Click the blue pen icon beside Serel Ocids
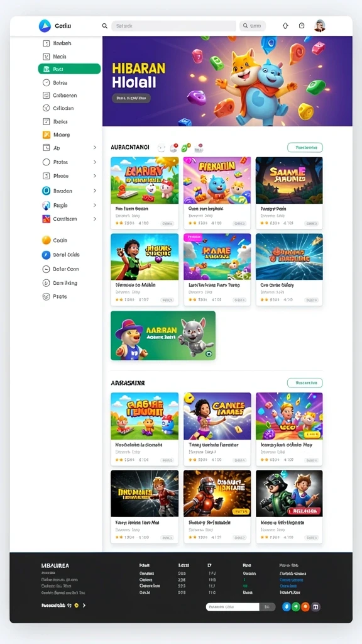 click(47, 255)
